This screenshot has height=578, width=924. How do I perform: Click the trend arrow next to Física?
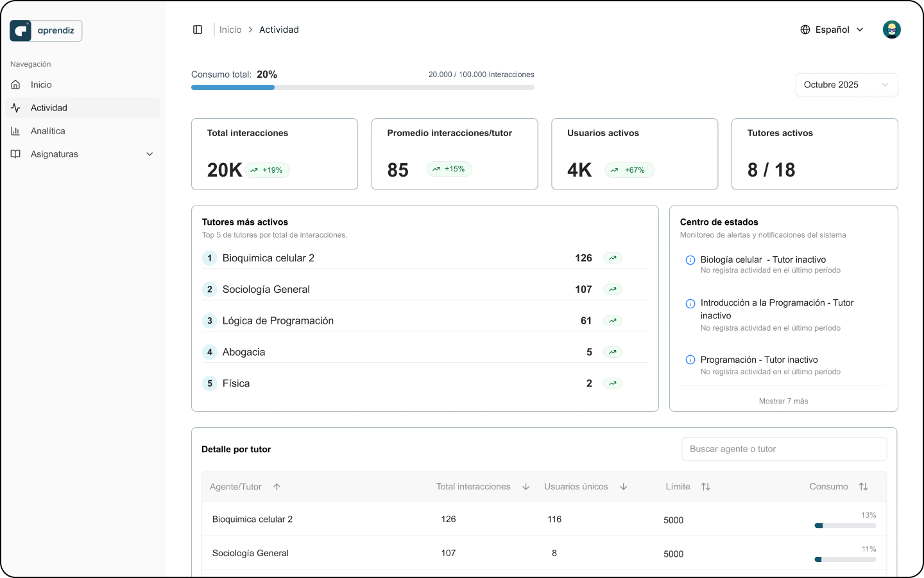pyautogui.click(x=613, y=383)
